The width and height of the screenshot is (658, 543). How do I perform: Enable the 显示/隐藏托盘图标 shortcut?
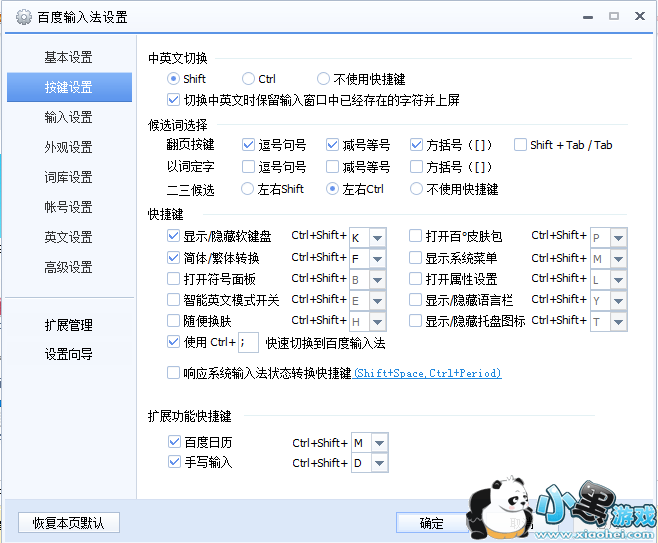point(415,321)
